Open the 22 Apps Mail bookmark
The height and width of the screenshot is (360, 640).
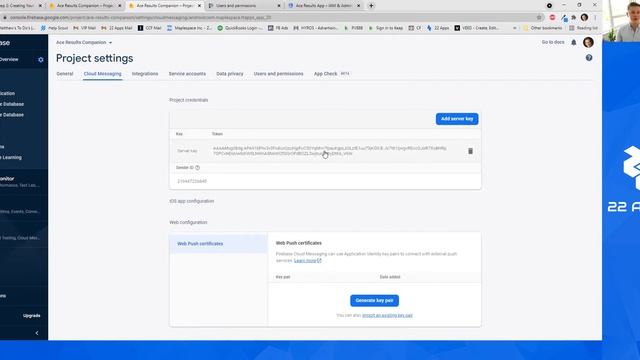[x=117, y=28]
